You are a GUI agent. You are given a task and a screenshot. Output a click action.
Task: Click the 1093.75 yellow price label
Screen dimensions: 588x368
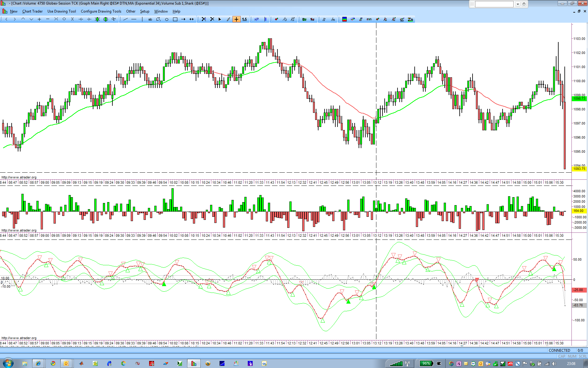coord(579,169)
